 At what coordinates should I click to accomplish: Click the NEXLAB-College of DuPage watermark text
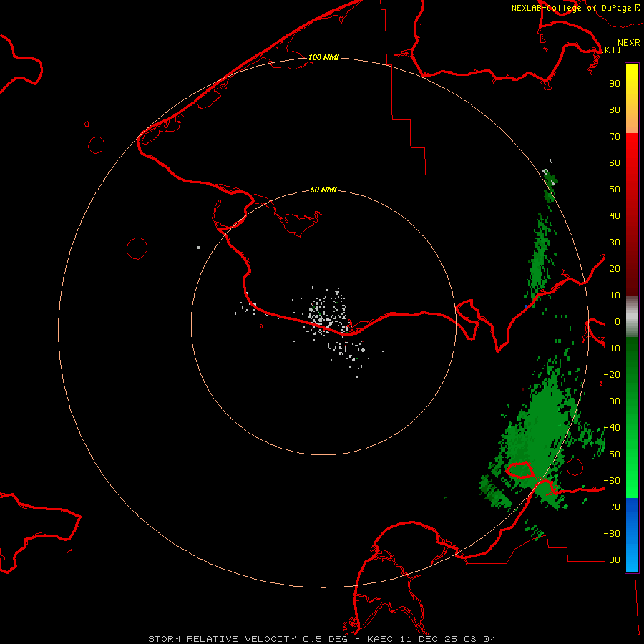tap(575, 8)
